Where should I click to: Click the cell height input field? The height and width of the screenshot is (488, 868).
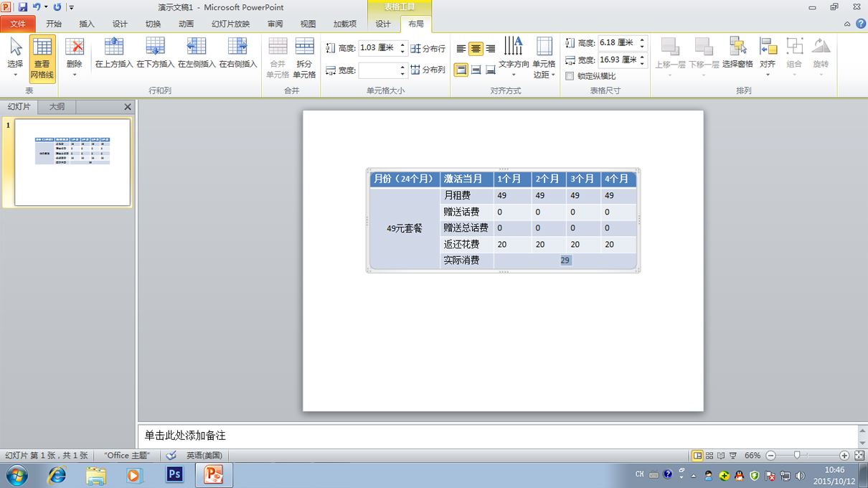[378, 48]
